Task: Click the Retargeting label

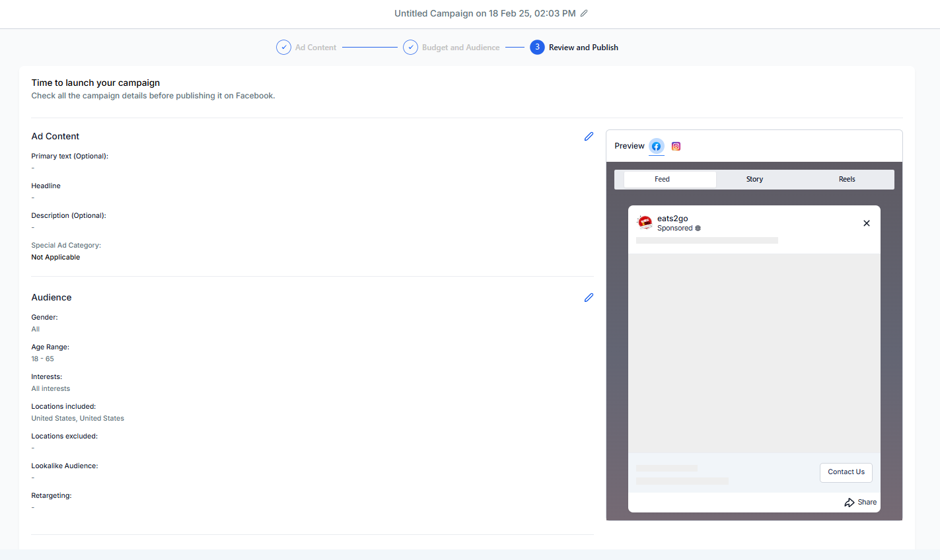Action: (52, 496)
